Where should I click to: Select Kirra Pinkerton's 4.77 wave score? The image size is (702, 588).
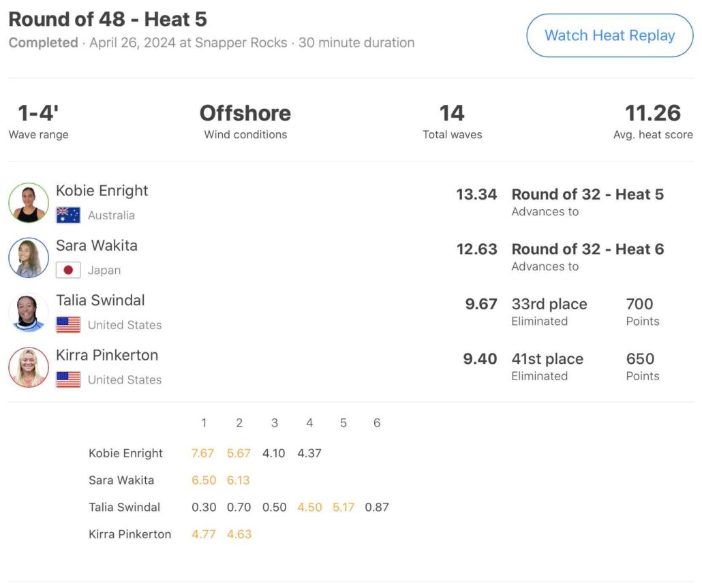(x=203, y=534)
